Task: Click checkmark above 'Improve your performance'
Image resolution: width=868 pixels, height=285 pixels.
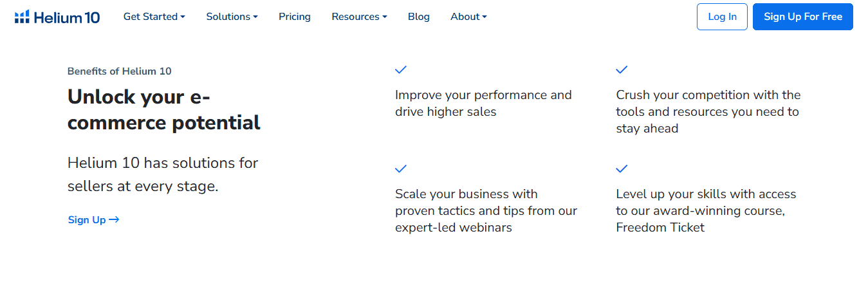Action: click(x=401, y=69)
